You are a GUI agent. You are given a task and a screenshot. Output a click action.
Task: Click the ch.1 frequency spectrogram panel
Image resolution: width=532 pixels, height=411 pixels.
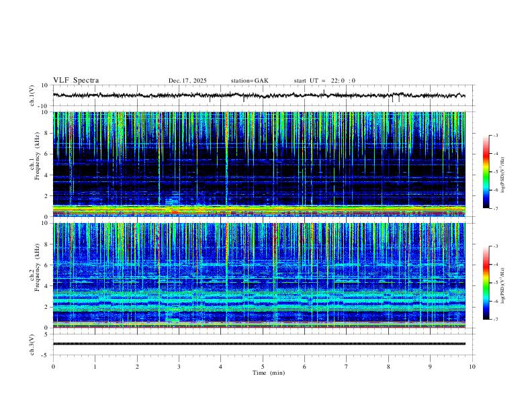click(x=259, y=164)
